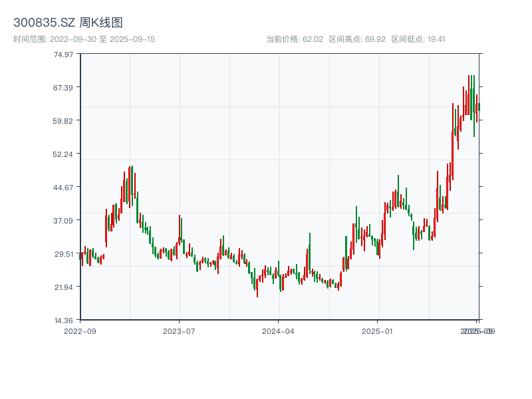Click the y-axis label 37.09
This screenshot has width=532, height=399.
tap(63, 221)
